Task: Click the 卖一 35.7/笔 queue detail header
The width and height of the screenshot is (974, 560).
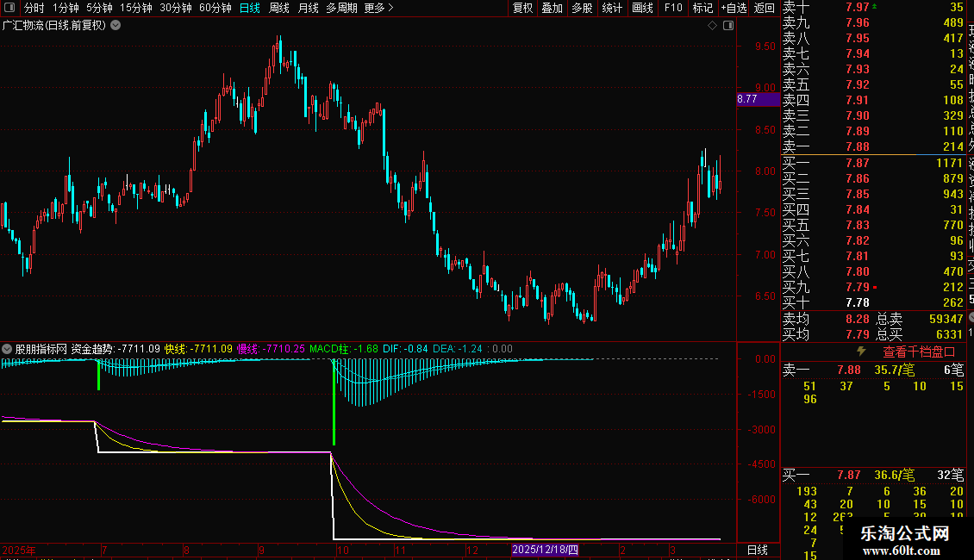Action: pyautogui.click(x=873, y=370)
